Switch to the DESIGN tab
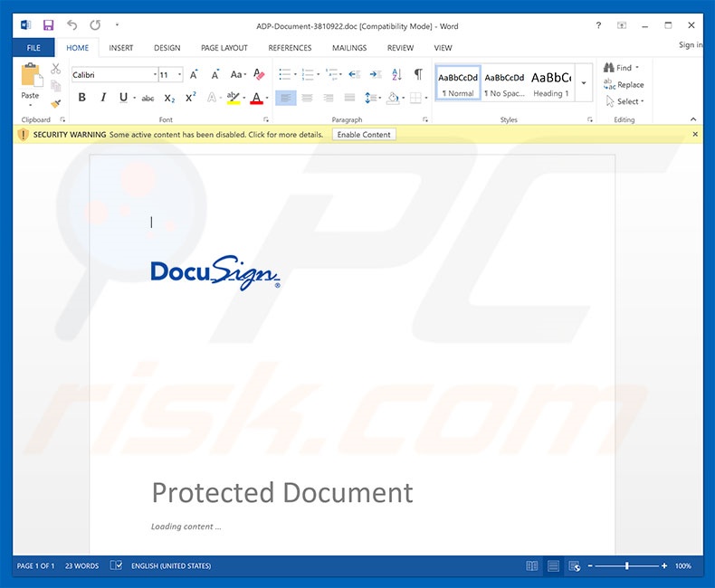 tap(167, 48)
